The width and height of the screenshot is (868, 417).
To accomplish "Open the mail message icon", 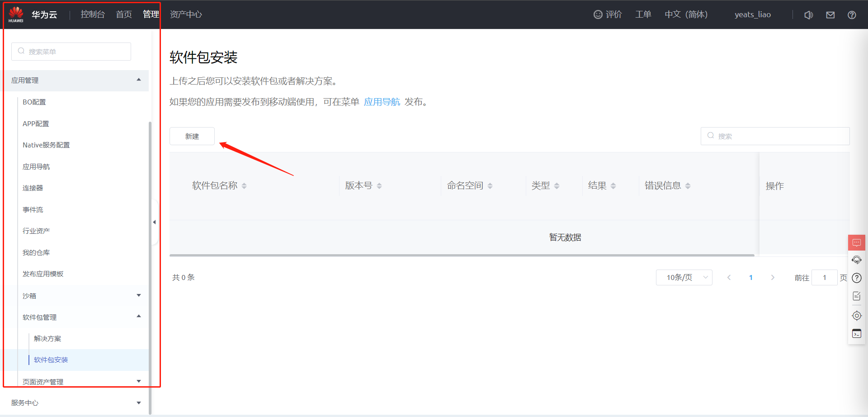I will point(830,15).
